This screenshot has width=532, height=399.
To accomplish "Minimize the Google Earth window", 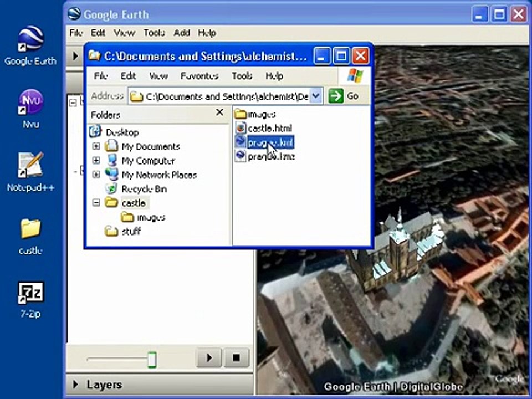I will pyautogui.click(x=479, y=14).
